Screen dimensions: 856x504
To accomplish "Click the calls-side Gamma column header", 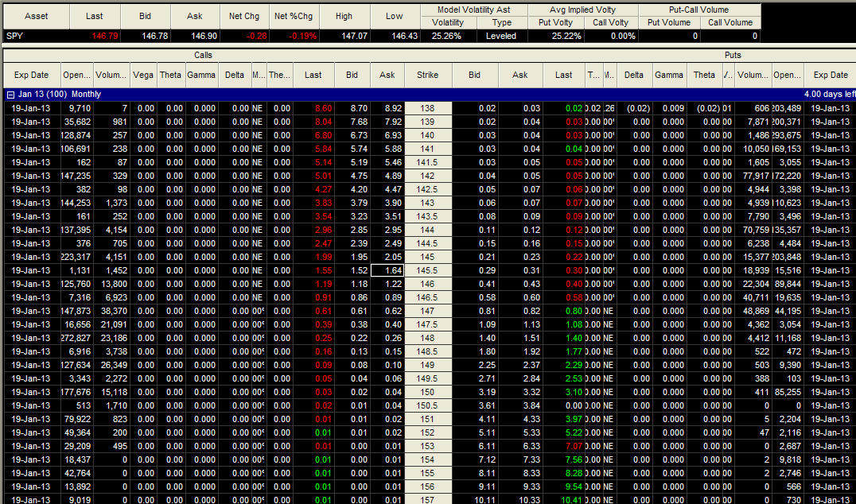I will (x=201, y=75).
